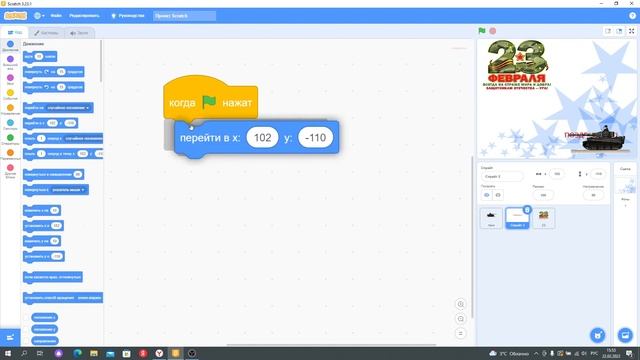This screenshot has width=640, height=360.
Task: Click the move 10 steps block
Action: (40, 56)
